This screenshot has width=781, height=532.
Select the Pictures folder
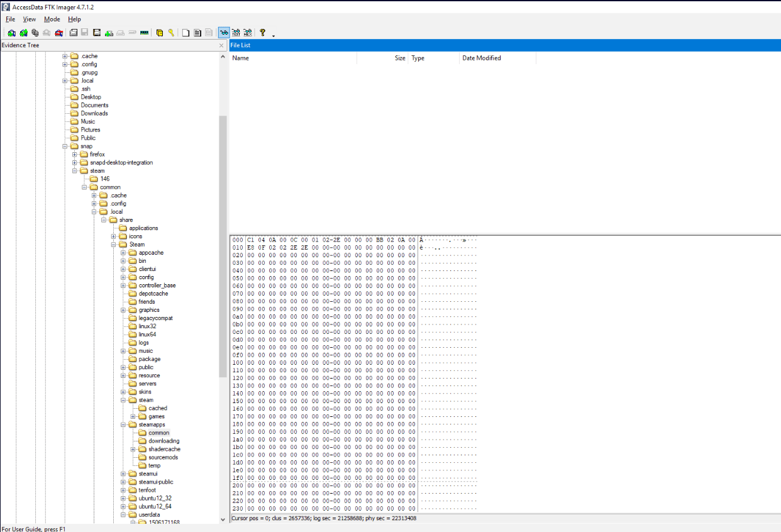(91, 130)
